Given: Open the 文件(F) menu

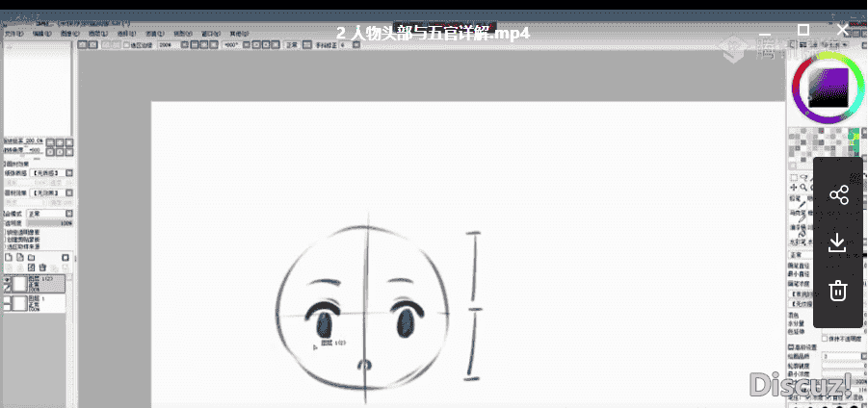Looking at the screenshot, I should point(13,33).
